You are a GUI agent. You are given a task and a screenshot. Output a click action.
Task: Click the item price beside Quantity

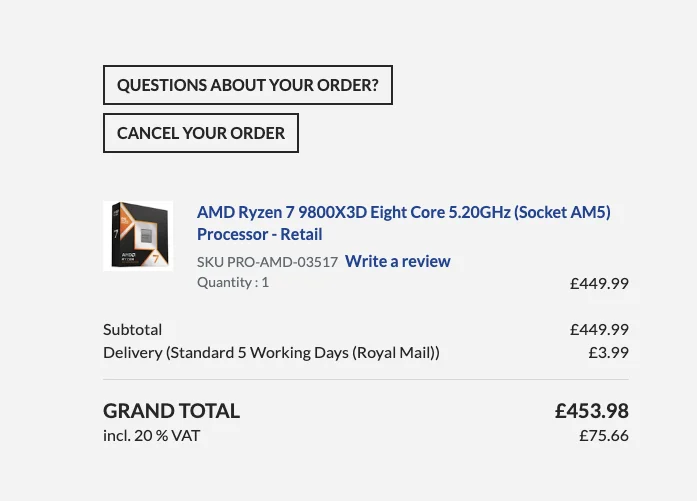click(x=599, y=283)
